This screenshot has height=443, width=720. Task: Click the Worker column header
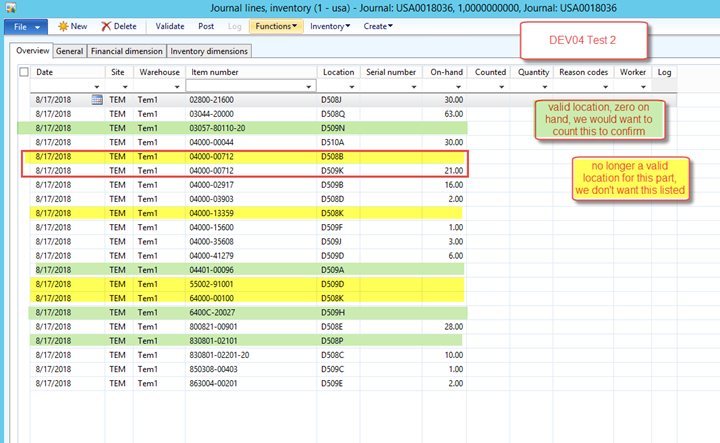(632, 72)
